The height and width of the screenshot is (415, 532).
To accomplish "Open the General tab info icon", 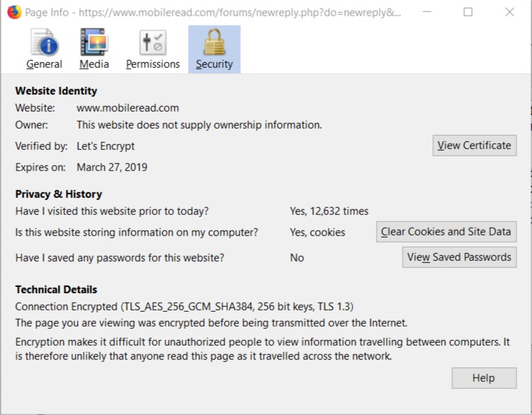I will click(44, 43).
